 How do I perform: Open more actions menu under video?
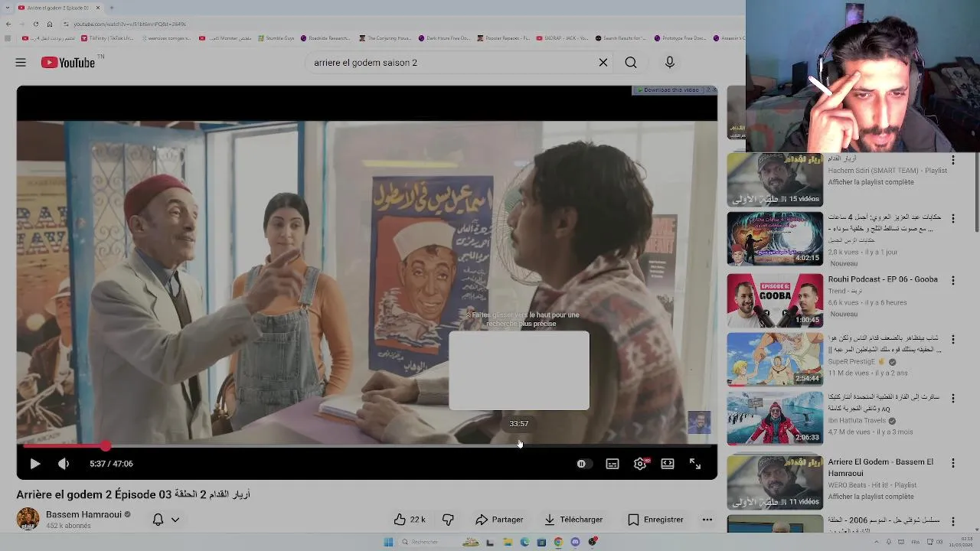[707, 520]
